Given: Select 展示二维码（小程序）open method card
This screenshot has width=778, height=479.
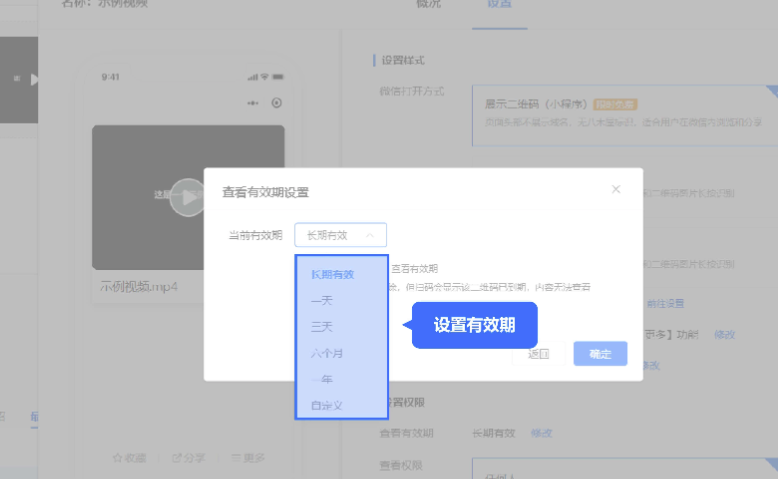Looking at the screenshot, I should click(x=625, y=115).
